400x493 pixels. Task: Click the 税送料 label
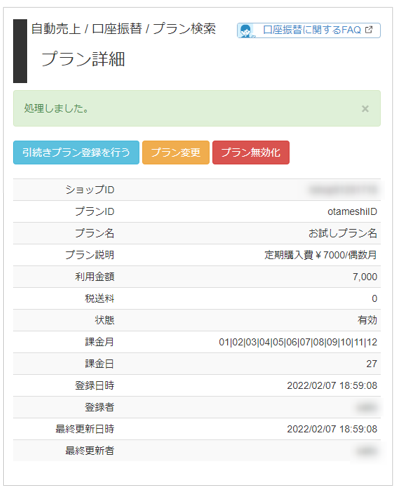100,298
